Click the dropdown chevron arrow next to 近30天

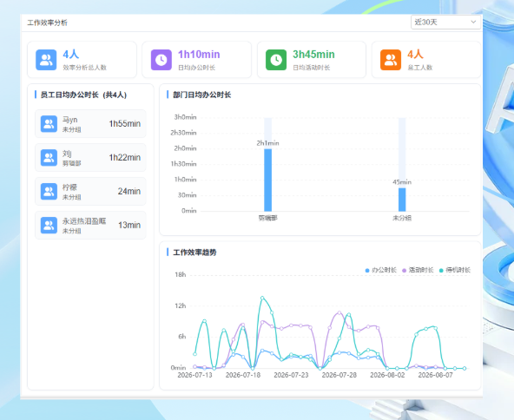[473, 23]
